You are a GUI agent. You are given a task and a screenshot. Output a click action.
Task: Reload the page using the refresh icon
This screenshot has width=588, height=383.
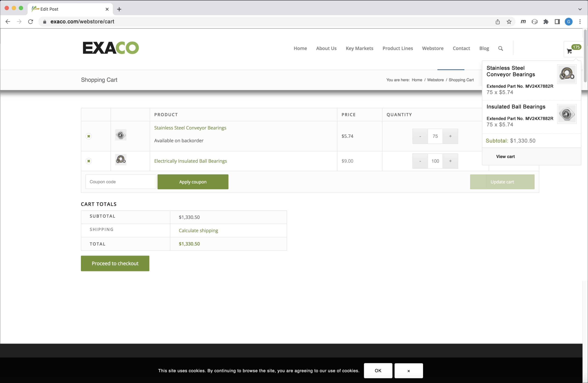click(31, 22)
